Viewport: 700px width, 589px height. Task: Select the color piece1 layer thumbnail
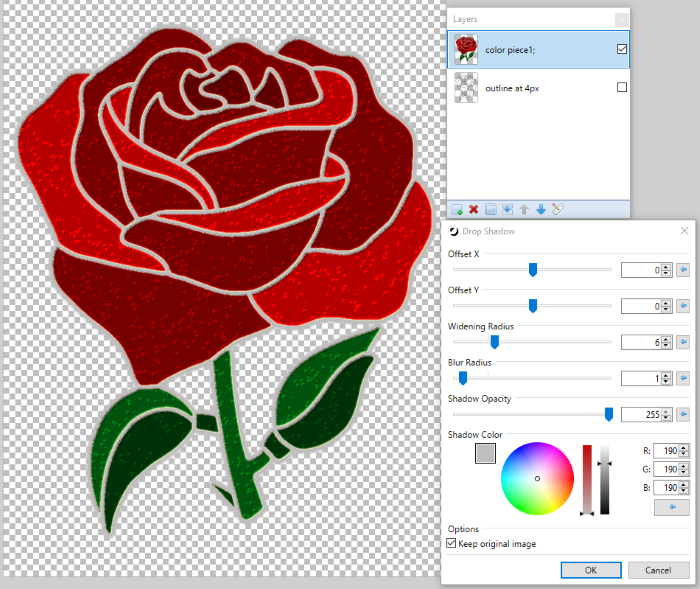coord(466,50)
